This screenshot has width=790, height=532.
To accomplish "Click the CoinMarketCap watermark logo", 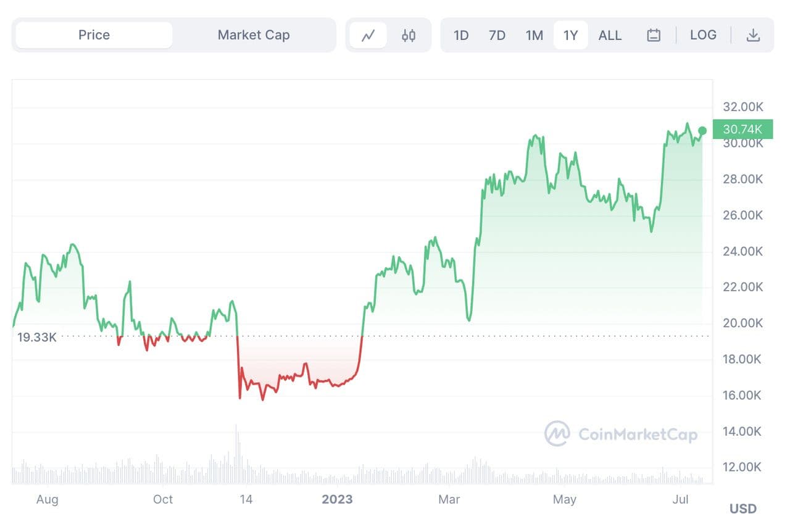I will click(621, 434).
